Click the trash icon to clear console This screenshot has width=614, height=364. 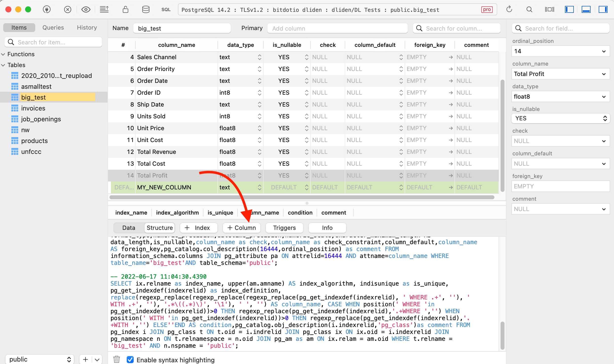pos(117,359)
